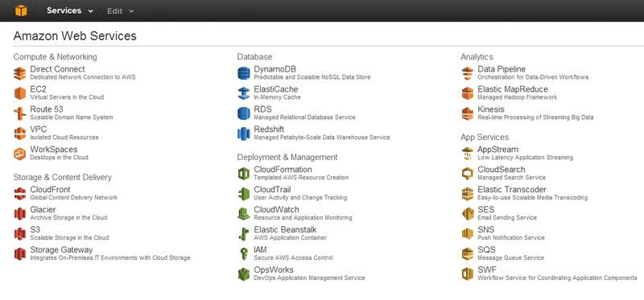Screen dimensions: 644x300
Task: Select the Elastic Transcoder link
Action: click(512, 190)
